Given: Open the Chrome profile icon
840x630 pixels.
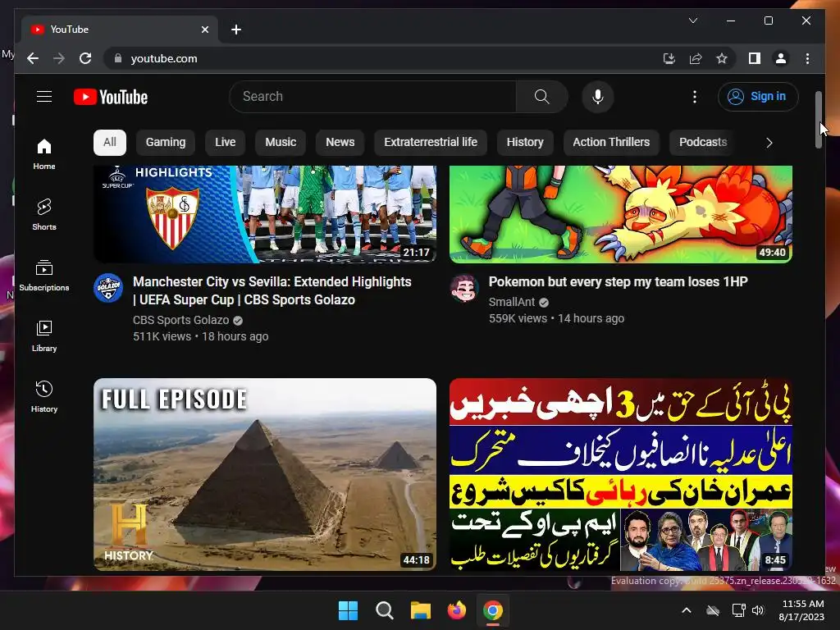Looking at the screenshot, I should (x=781, y=58).
